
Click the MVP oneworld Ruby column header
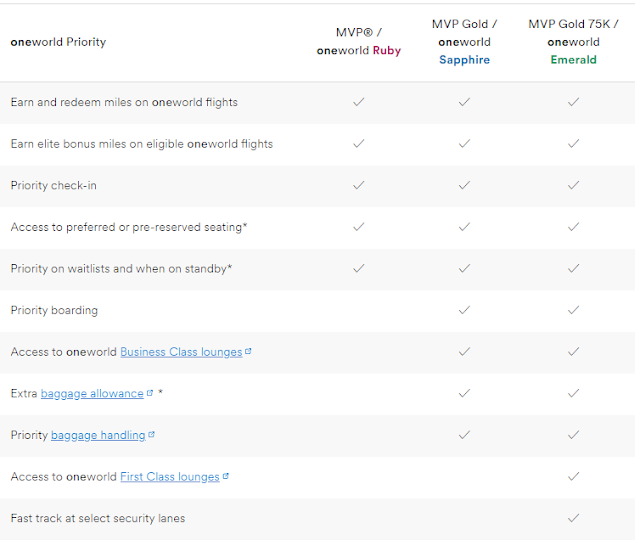[359, 42]
